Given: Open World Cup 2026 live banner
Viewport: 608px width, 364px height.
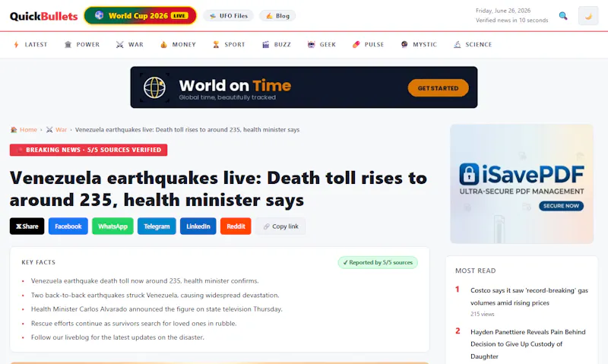Looking at the screenshot, I should [141, 15].
